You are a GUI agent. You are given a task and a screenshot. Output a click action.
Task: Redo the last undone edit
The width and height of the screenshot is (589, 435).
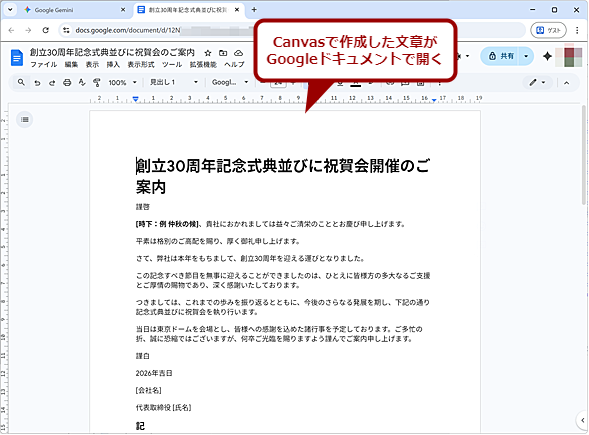(x=52, y=83)
